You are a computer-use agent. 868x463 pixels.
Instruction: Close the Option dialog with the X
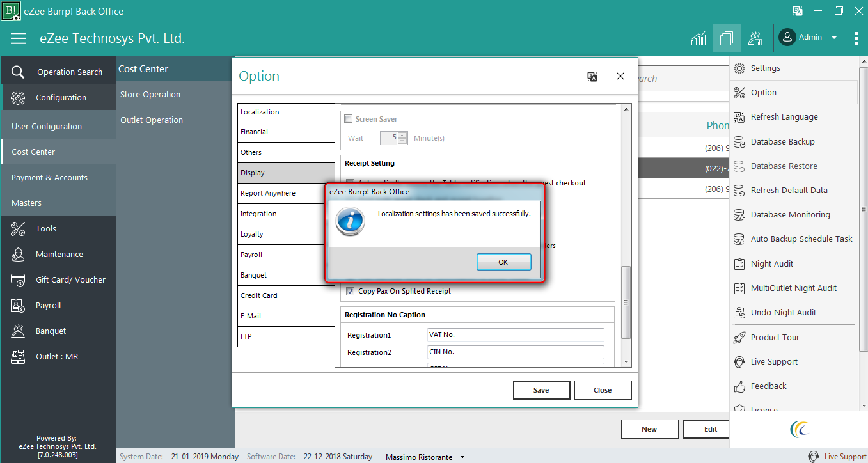tap(620, 76)
